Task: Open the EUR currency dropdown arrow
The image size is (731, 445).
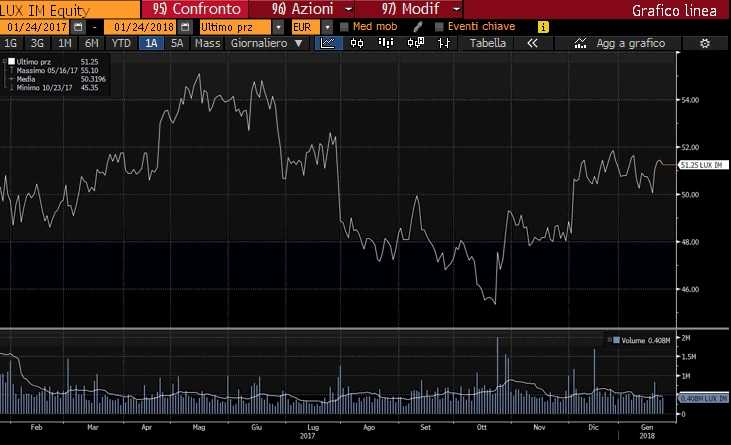Action: (x=327, y=27)
